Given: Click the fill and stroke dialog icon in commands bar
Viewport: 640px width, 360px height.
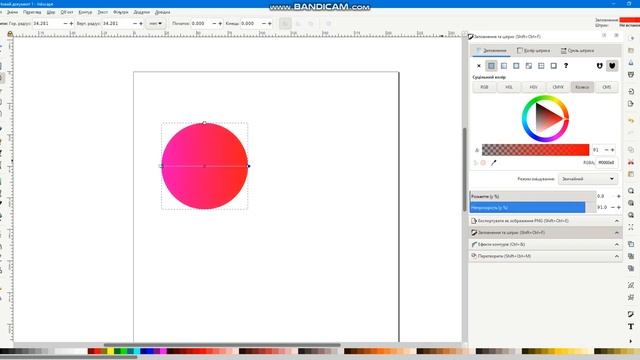Looking at the screenshot, I should [x=631, y=314].
